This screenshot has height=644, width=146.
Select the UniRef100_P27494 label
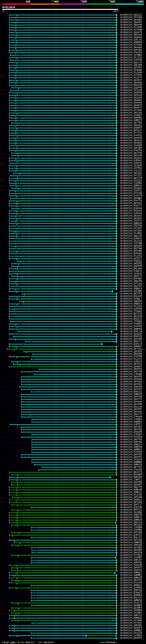pyautogui.click(x=131, y=620)
